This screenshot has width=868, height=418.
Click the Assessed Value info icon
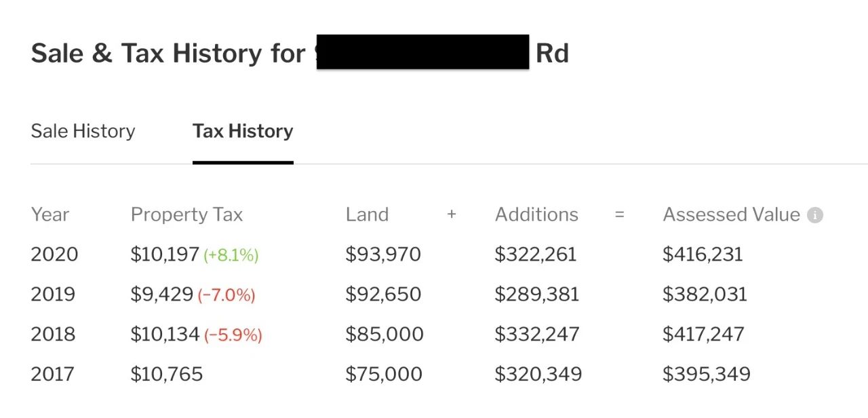[815, 215]
